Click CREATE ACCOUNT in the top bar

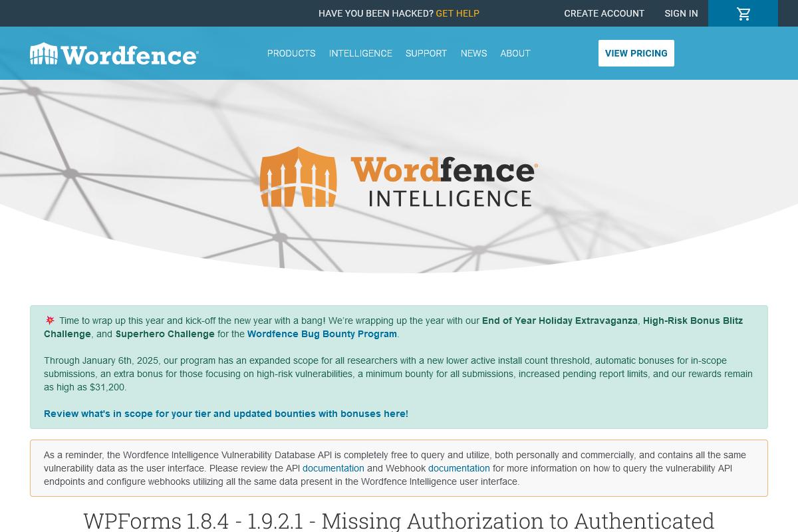[604, 13]
